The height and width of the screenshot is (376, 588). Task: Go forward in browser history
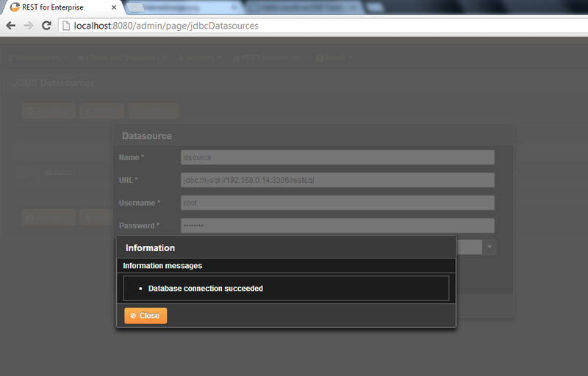pyautogui.click(x=29, y=26)
